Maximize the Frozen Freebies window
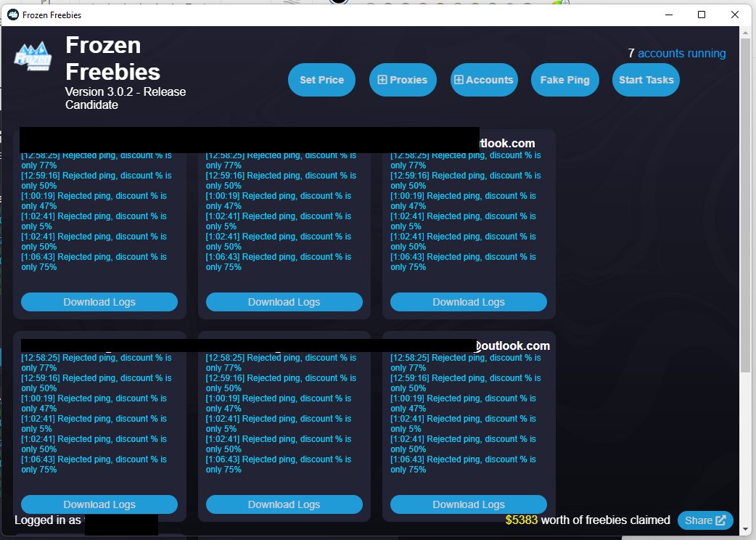Viewport: 756px width, 540px height. point(702,15)
